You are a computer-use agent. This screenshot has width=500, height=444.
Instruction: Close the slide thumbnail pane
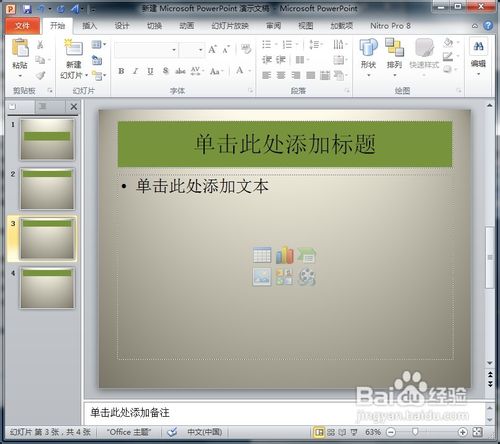[x=74, y=107]
